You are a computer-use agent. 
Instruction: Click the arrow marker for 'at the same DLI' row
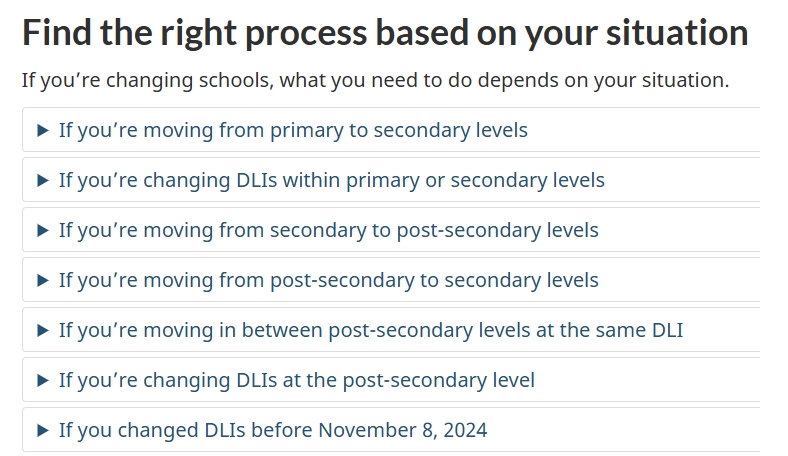click(42, 330)
